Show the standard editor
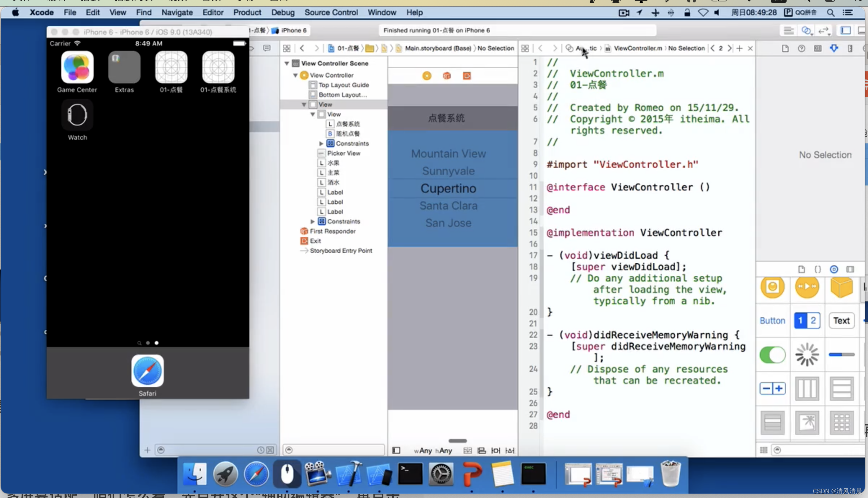The image size is (868, 498). [x=789, y=31]
